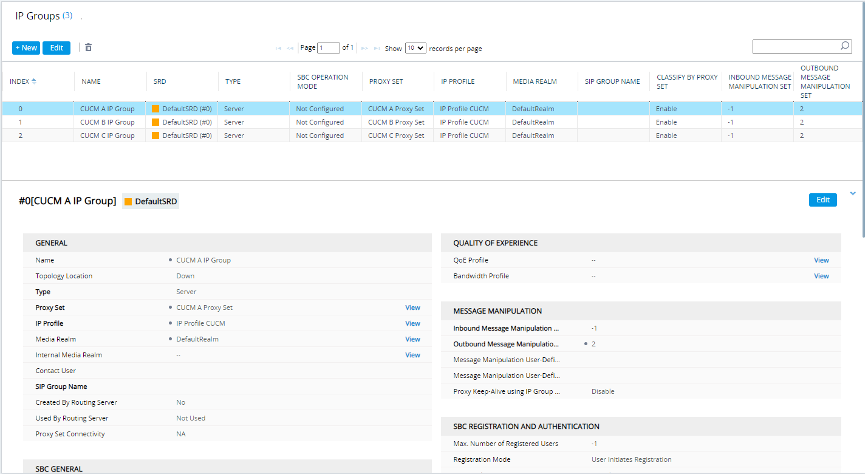Go to previous page pagination icon
Viewport: 868px width, 474px height.
(x=290, y=48)
